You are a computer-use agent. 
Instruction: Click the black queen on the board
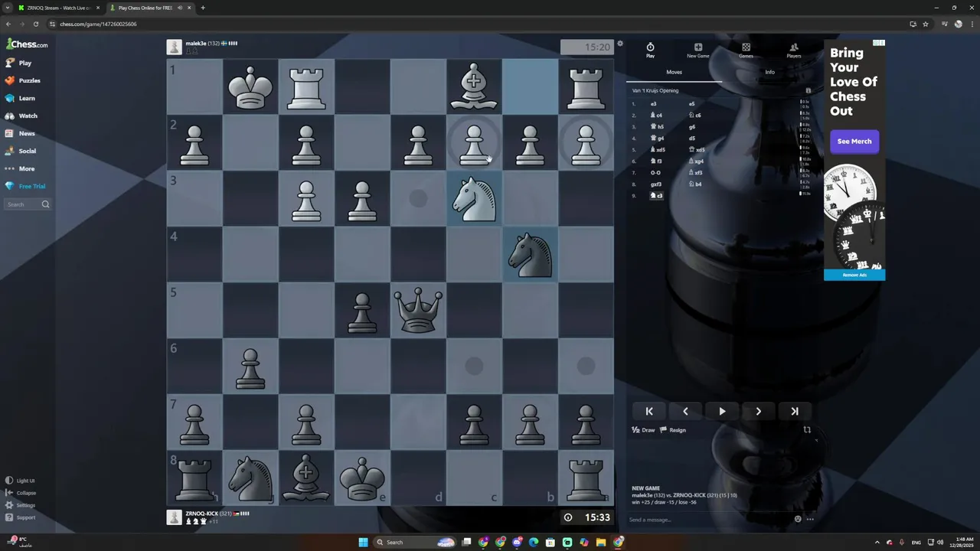click(418, 310)
